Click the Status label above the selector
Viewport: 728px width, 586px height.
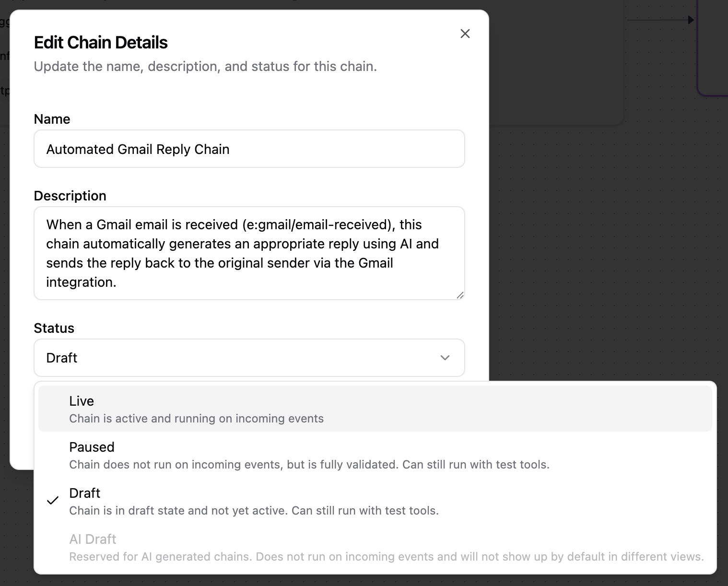click(x=54, y=328)
